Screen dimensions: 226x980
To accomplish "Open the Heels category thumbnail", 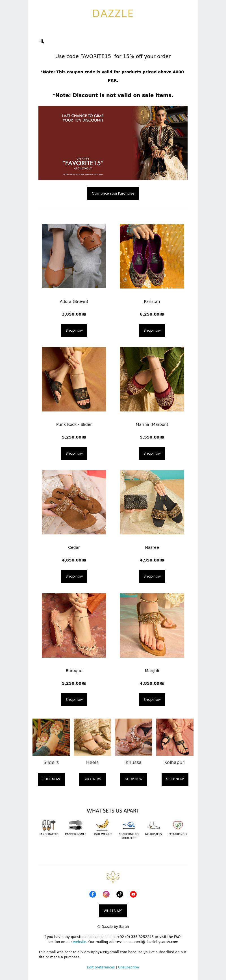I will coord(92,737).
